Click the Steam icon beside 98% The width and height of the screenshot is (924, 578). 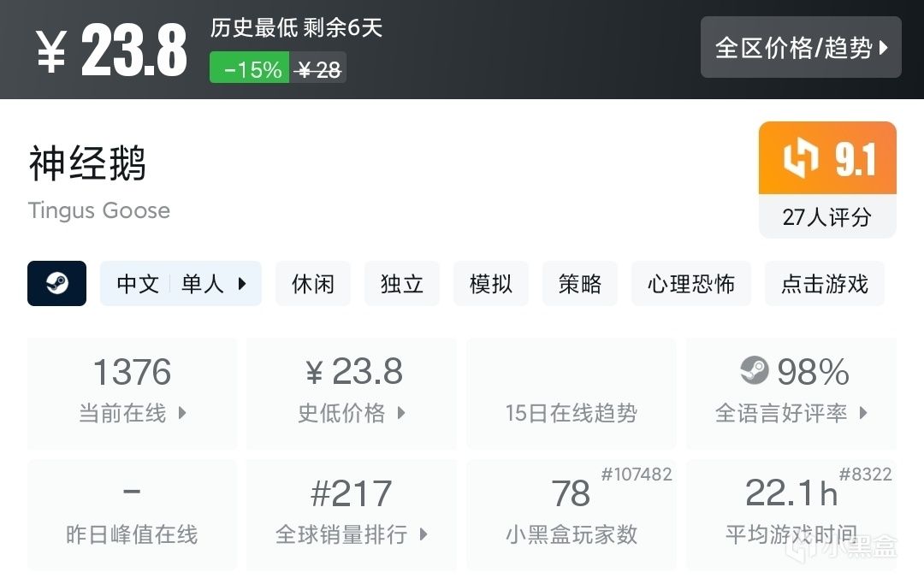[755, 371]
